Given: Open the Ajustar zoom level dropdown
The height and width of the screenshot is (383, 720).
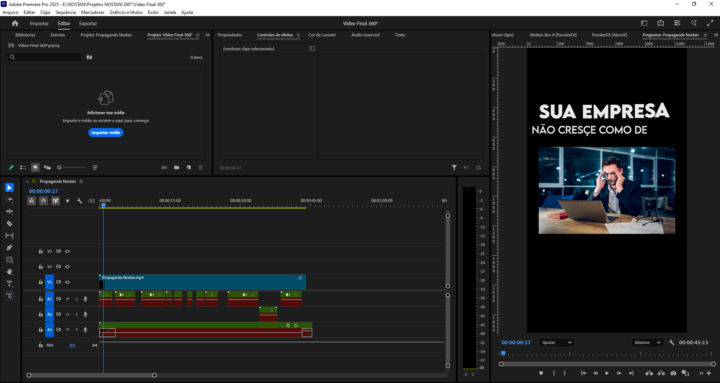Looking at the screenshot, I should point(557,343).
